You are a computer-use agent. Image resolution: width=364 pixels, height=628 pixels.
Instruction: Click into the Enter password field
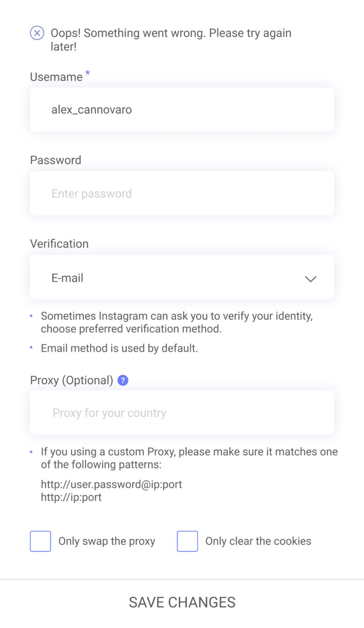[x=182, y=194]
